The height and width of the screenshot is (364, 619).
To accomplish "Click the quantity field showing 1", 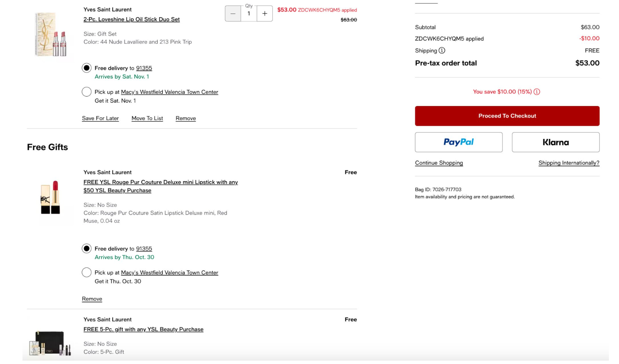I will [249, 14].
